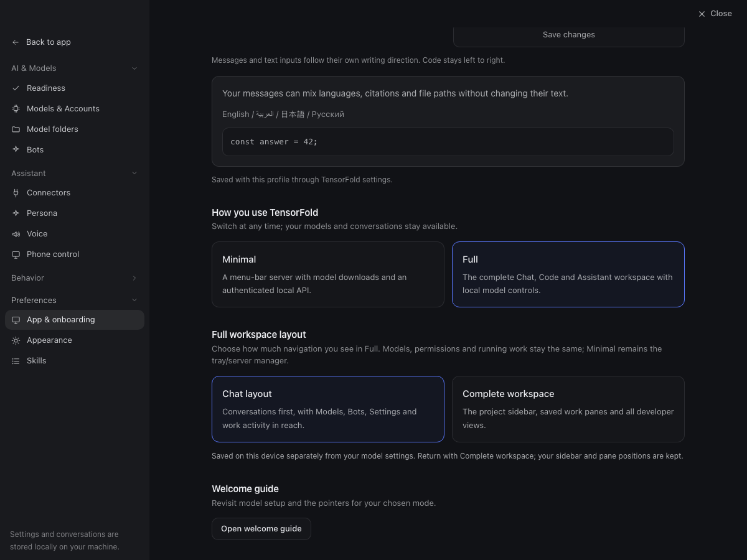Open the Connectors page
Image resolution: width=747 pixels, height=560 pixels.
(x=75, y=193)
